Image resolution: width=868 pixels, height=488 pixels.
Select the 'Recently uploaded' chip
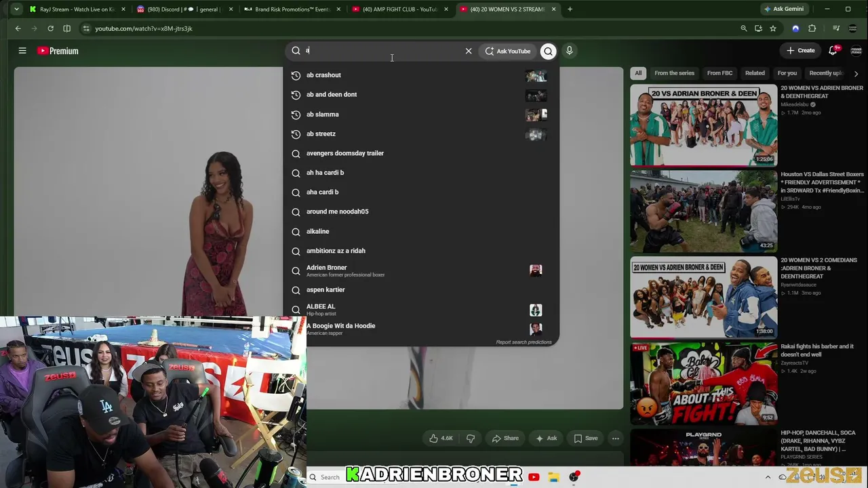tap(825, 73)
